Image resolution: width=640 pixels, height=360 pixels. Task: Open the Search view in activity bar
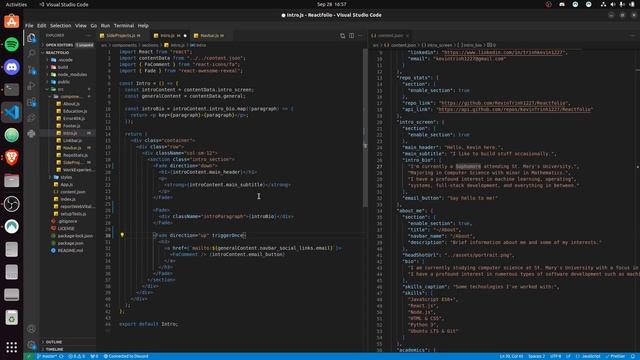[31, 54]
